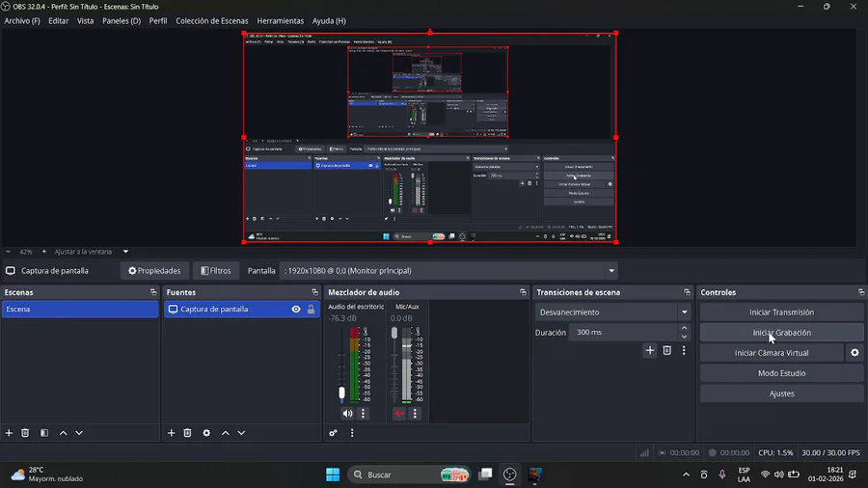Open Mic/Aux three-dot options menu
868x488 pixels.
415,414
